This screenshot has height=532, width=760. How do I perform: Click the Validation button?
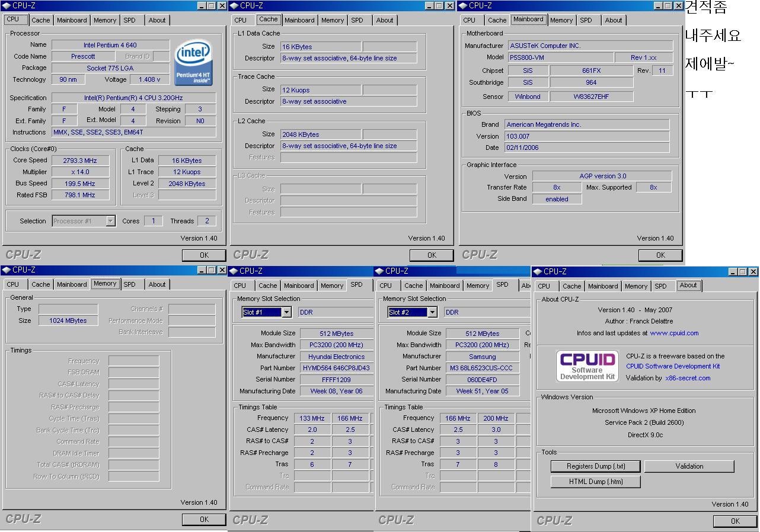click(x=689, y=466)
